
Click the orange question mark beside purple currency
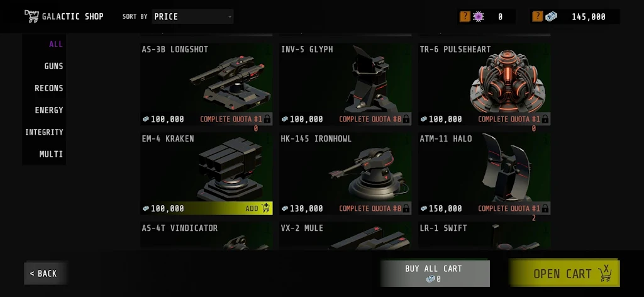click(x=465, y=16)
